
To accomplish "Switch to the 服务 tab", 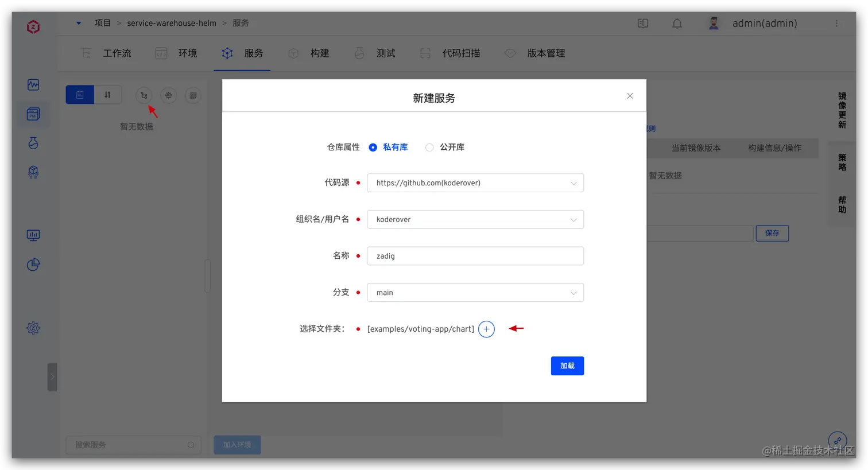I will click(242, 53).
